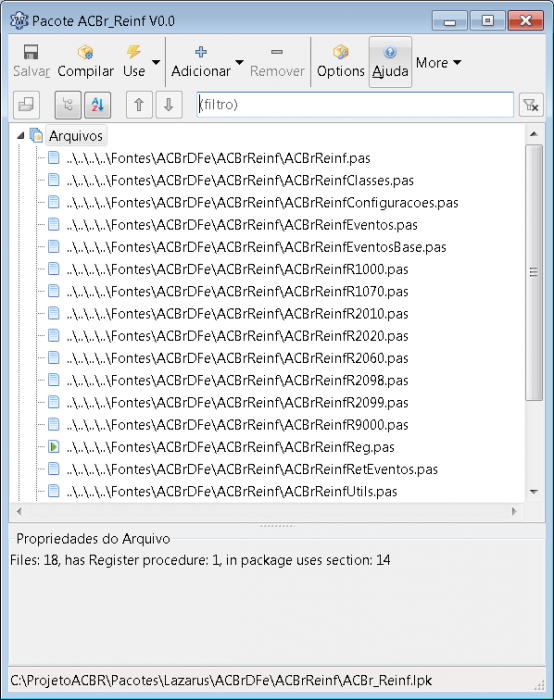Clear the filter with funnel icon
The width and height of the screenshot is (554, 700).
[x=531, y=105]
